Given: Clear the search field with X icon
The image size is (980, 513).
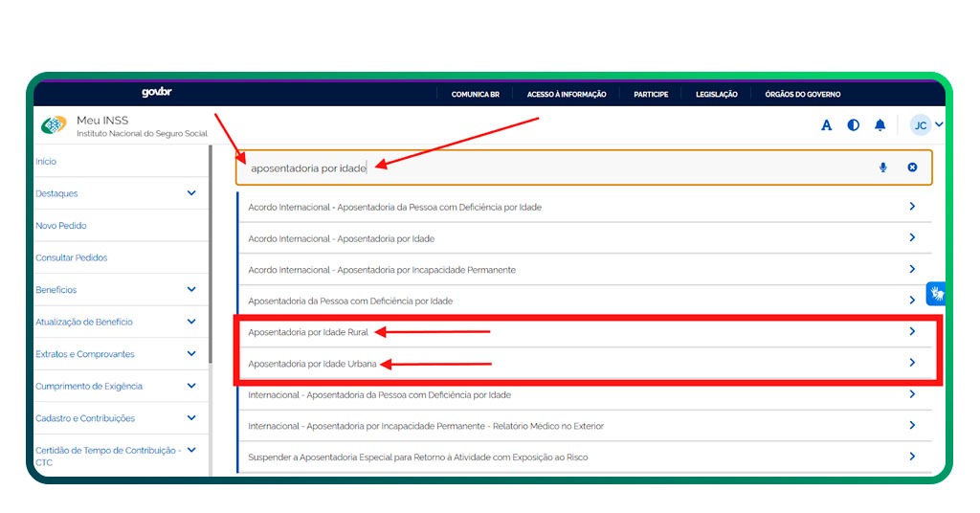Looking at the screenshot, I should (912, 167).
